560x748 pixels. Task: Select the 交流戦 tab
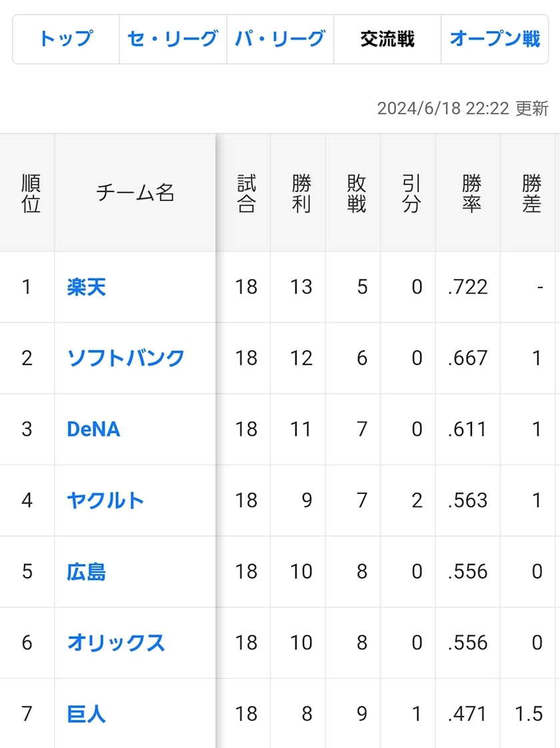(387, 39)
